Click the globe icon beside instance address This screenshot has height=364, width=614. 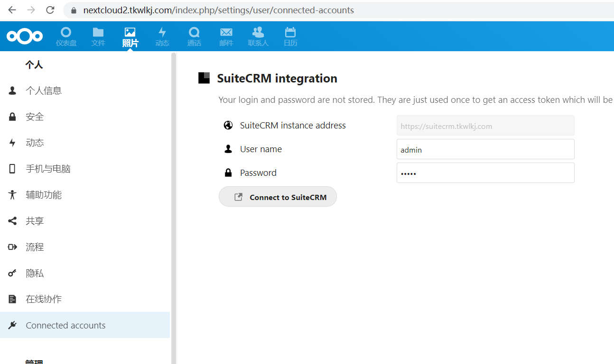228,125
